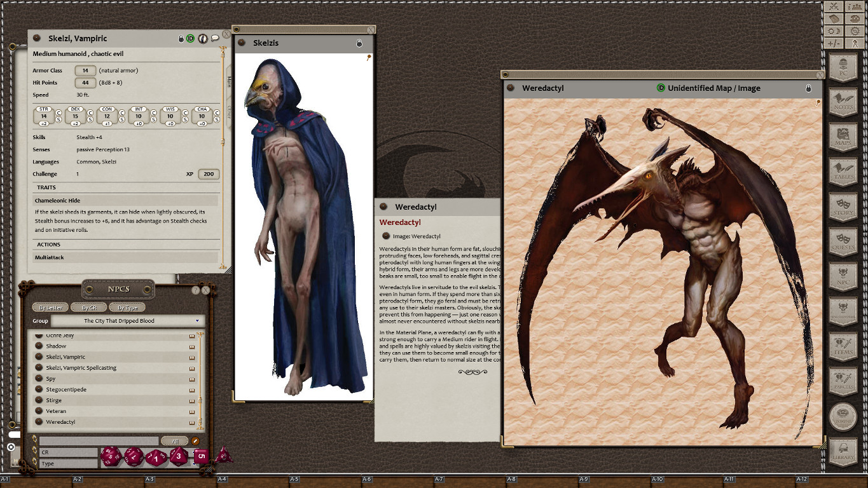The height and width of the screenshot is (488, 868).
Task: Open the Tables sidebar panel
Action: (843, 171)
